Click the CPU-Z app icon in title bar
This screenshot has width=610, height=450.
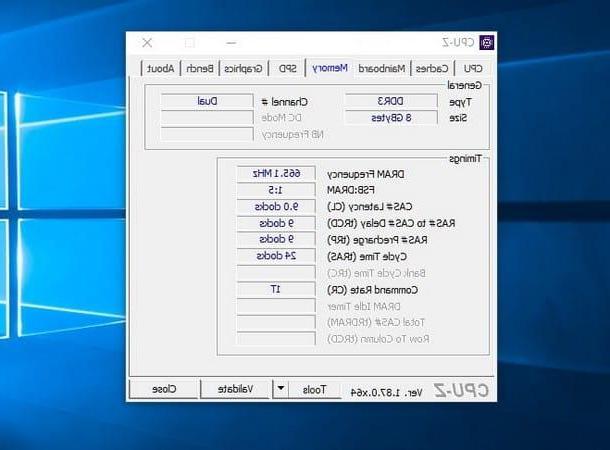click(487, 42)
